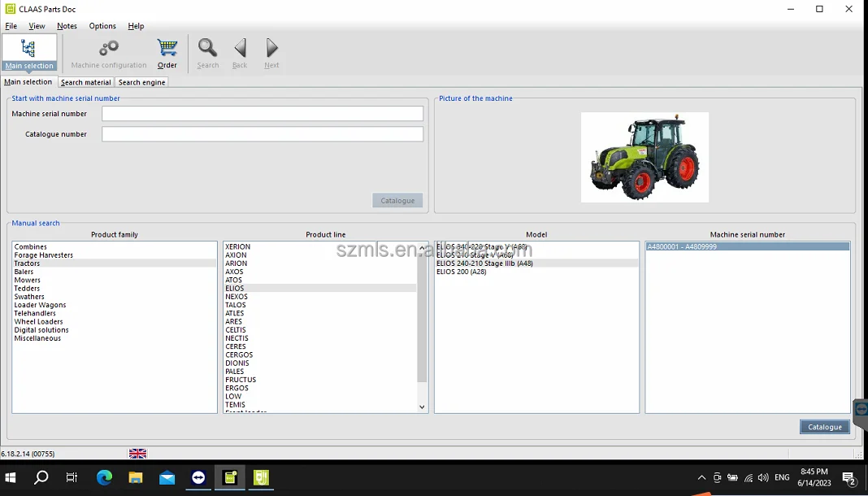Select AXION in the Product line list
Image resolution: width=868 pixels, height=496 pixels.
[236, 255]
